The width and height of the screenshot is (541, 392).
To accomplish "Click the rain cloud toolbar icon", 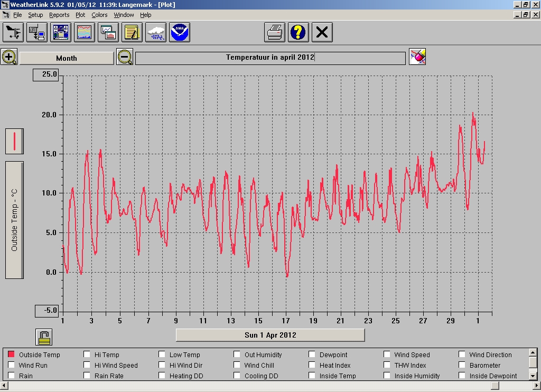I will [x=156, y=32].
